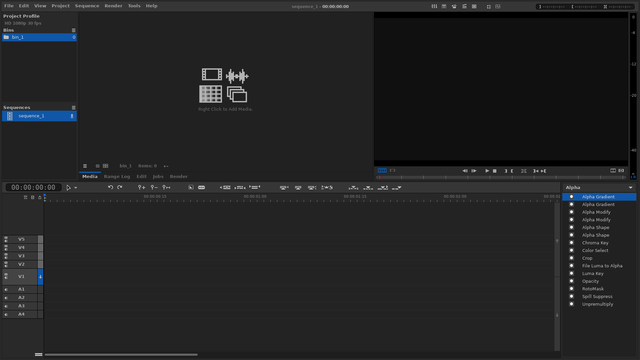
Task: Click the timeline vertical scrollbar
Action: 557,278
